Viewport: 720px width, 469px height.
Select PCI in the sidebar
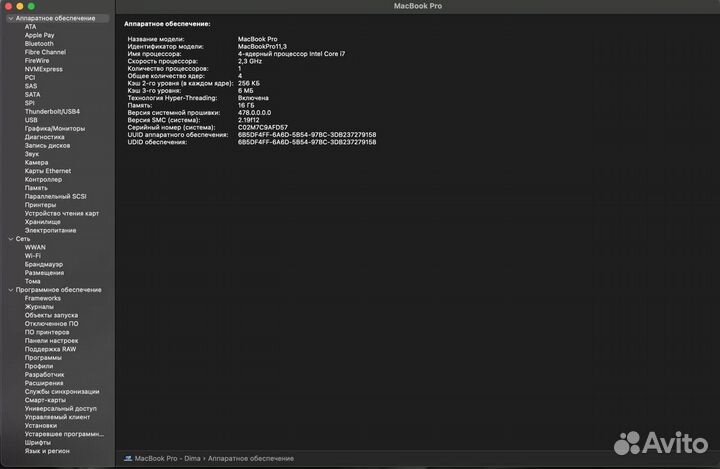click(30, 78)
